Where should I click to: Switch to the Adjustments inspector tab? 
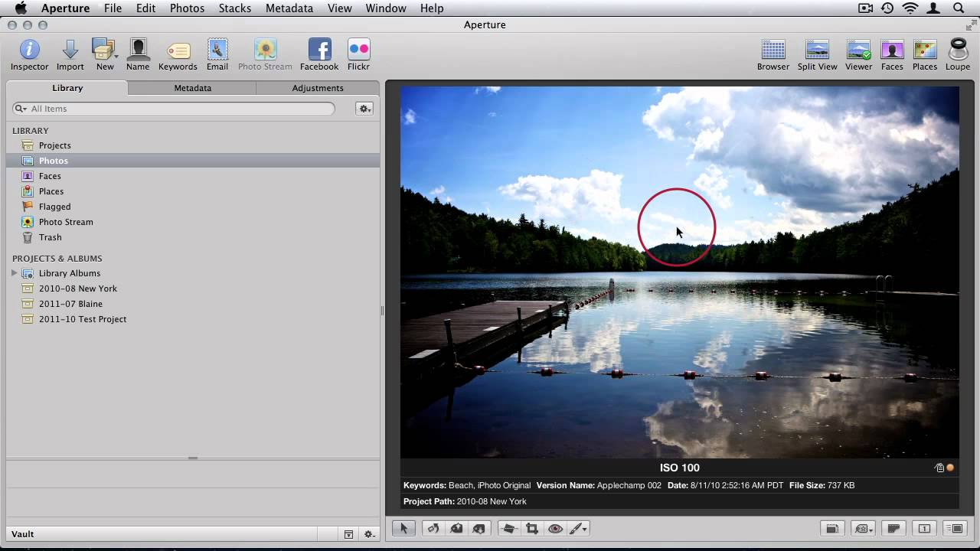318,88
